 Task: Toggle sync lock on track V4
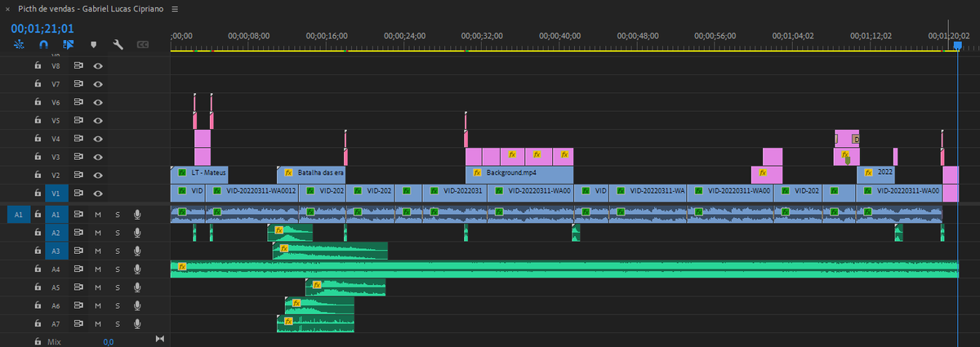(x=79, y=139)
